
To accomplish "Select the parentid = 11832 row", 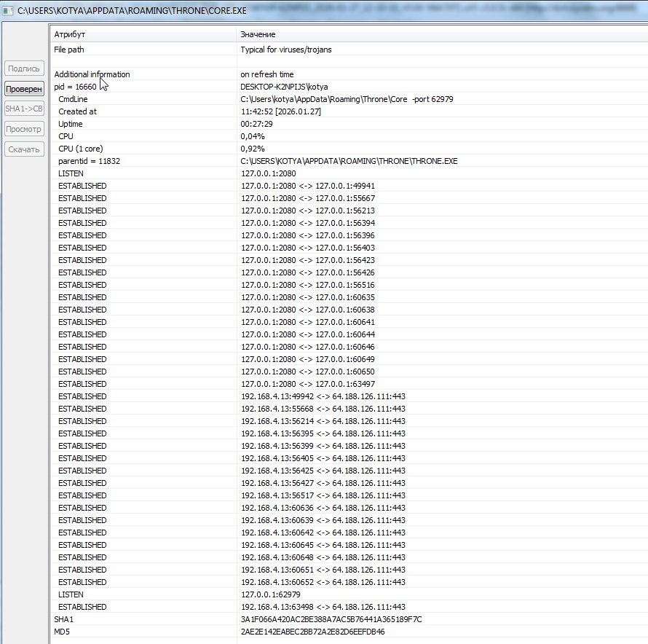I will (x=349, y=161).
